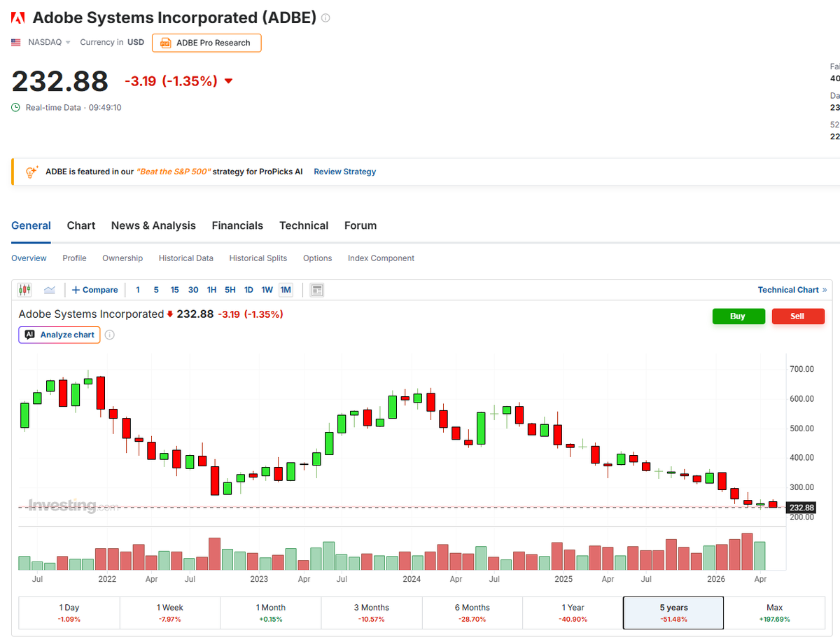Open the Index Component sub-tab

click(x=381, y=258)
